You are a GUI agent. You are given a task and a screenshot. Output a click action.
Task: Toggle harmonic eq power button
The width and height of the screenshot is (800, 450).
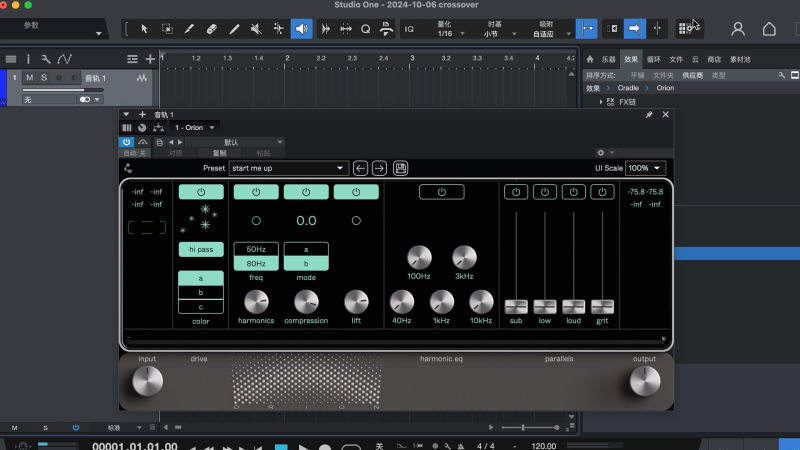pyautogui.click(x=442, y=192)
